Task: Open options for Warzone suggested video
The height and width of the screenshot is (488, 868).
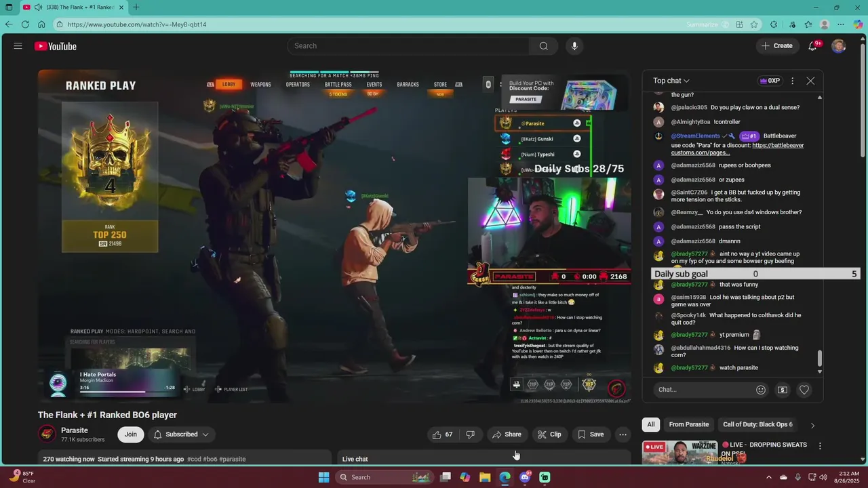Action: click(x=820, y=446)
